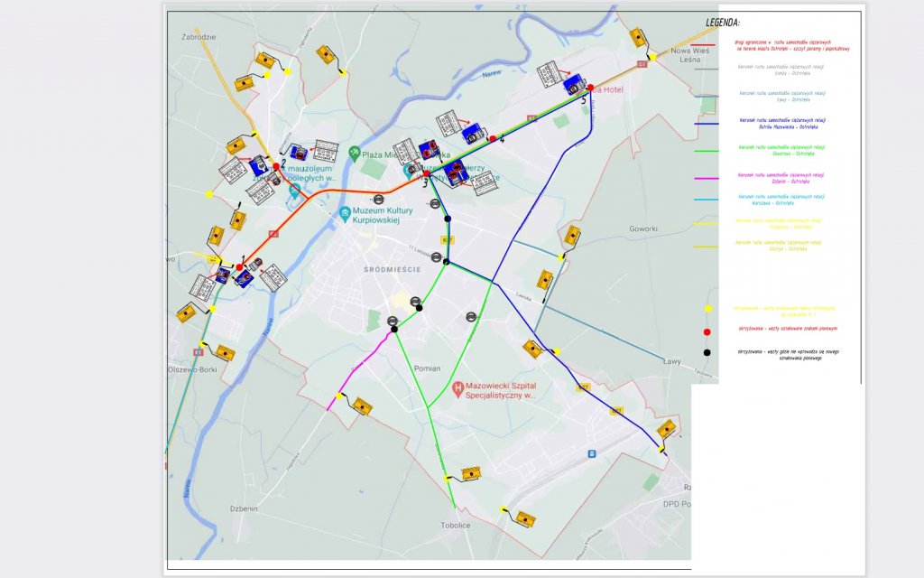
Task: Click the blue railway station icon
Action: [592, 453]
